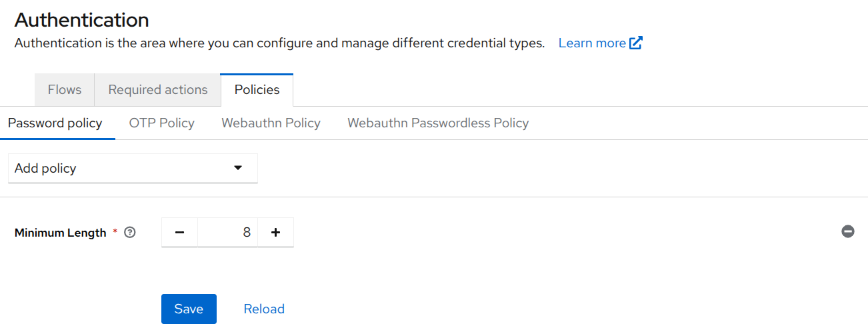The image size is (868, 334).
Task: Increase minimum length with the plus button
Action: 275,233
